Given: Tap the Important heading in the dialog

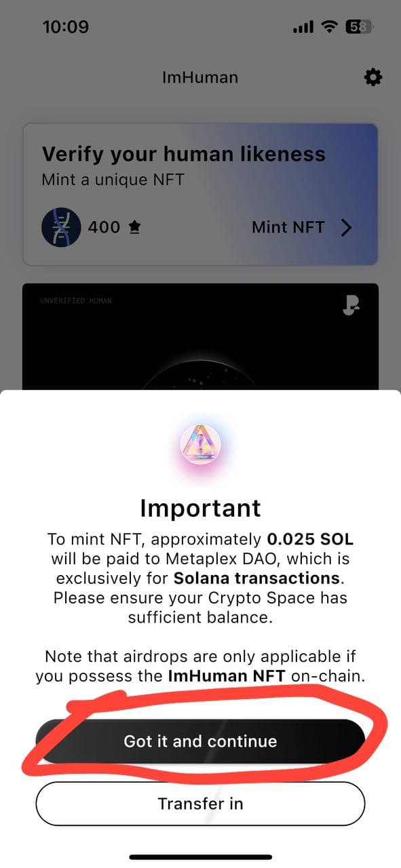Looking at the screenshot, I should coord(200,508).
